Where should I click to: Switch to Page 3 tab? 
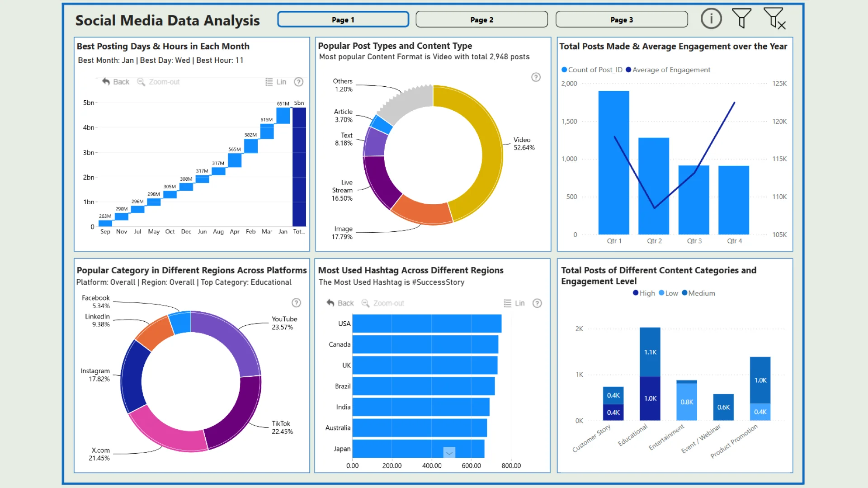coord(622,19)
